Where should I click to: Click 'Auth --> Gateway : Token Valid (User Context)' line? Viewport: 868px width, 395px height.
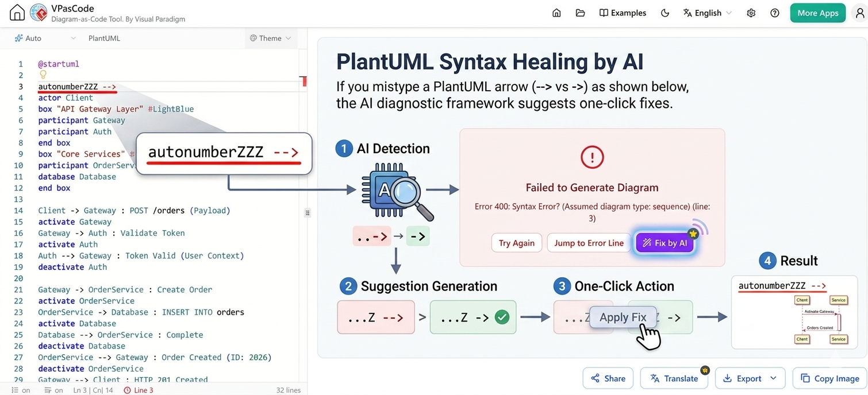(141, 255)
